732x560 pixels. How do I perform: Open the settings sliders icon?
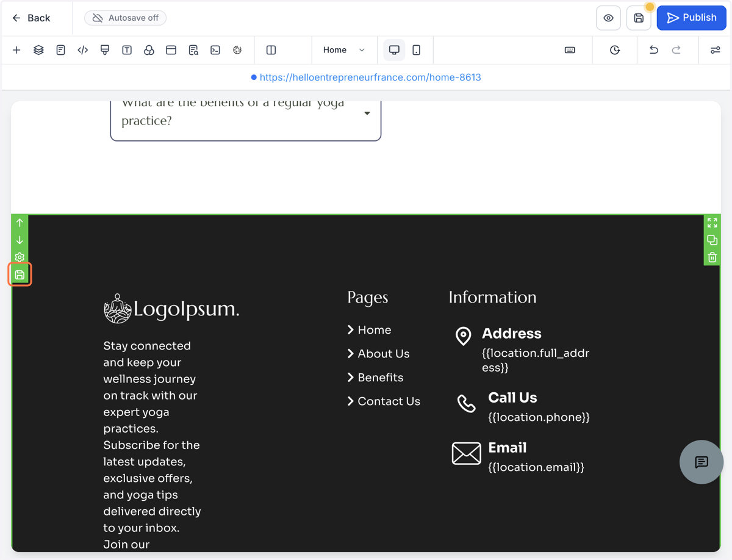click(716, 50)
